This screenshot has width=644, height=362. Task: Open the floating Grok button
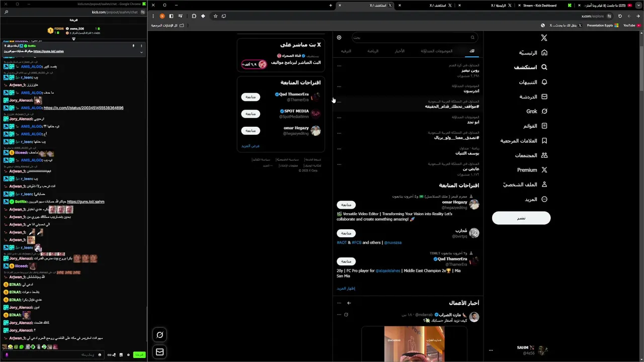pos(159,335)
